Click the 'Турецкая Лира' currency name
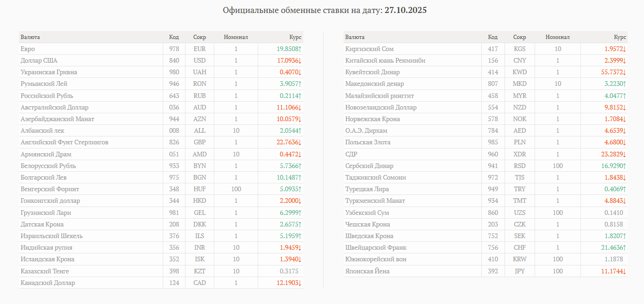644x304 pixels. pos(367,189)
